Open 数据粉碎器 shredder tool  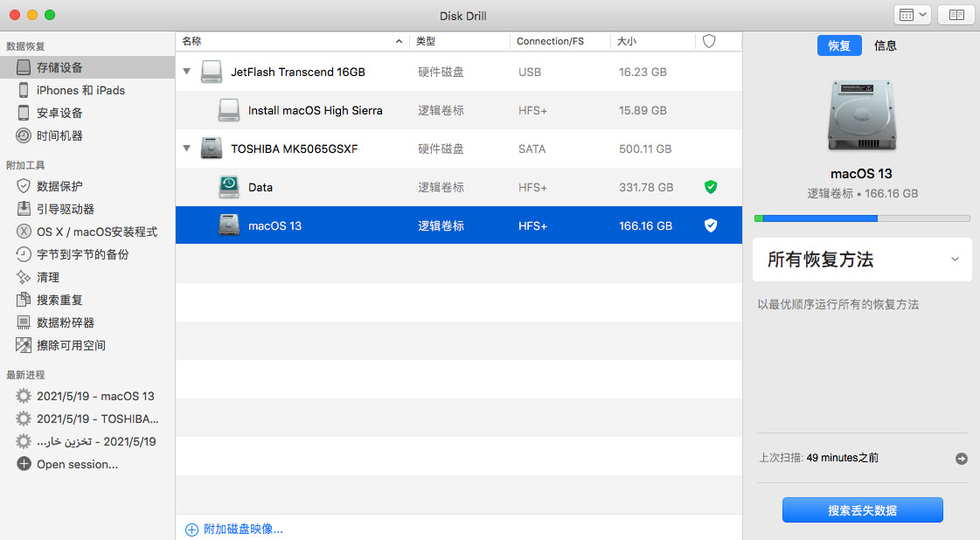[x=65, y=322]
